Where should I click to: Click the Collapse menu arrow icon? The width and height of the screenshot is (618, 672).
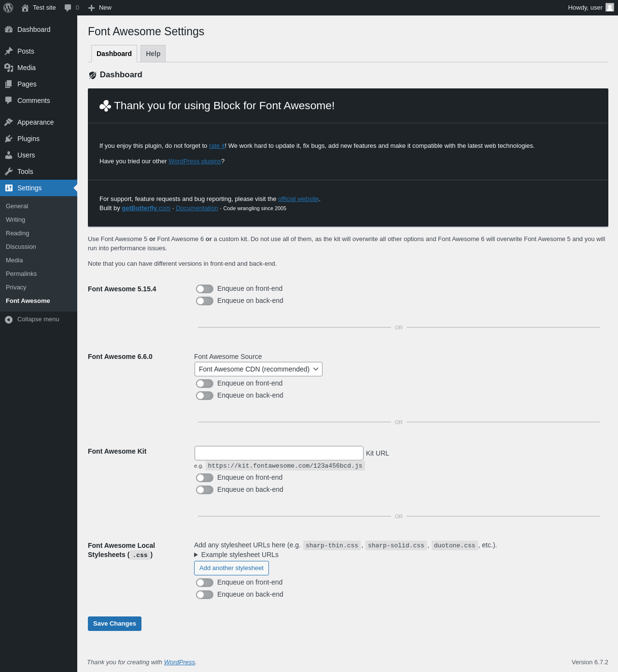(9, 319)
